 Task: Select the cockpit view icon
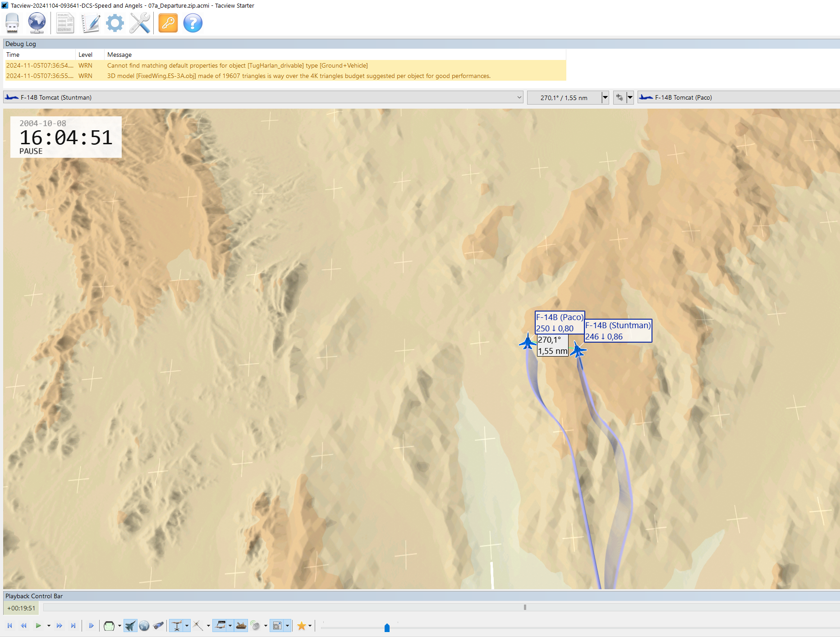pos(109,626)
